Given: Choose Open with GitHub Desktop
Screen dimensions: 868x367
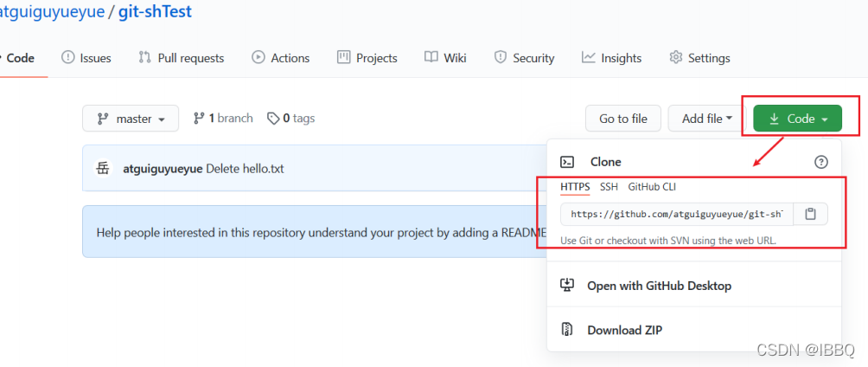Looking at the screenshot, I should click(x=660, y=286).
